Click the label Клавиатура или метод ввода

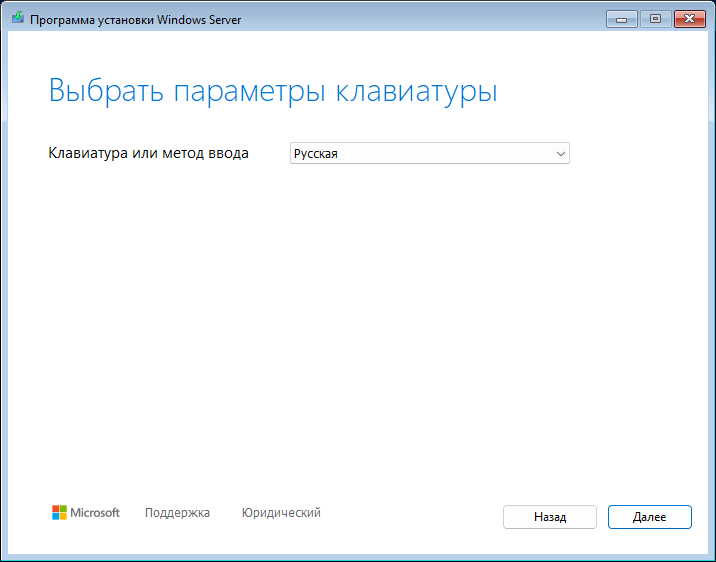(148, 153)
